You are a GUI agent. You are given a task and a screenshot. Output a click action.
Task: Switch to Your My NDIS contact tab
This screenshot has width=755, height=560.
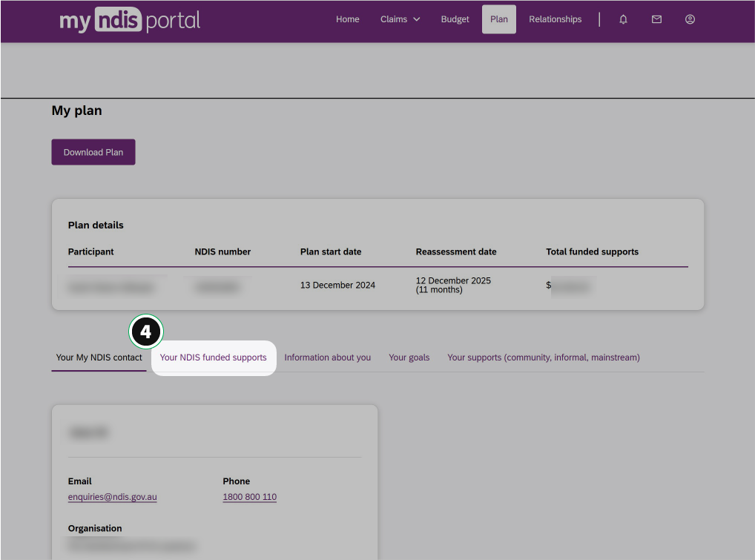[x=99, y=358]
